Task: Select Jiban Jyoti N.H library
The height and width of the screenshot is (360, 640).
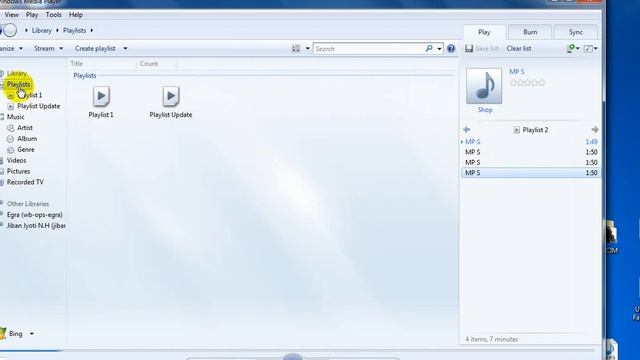Action: coord(36,225)
